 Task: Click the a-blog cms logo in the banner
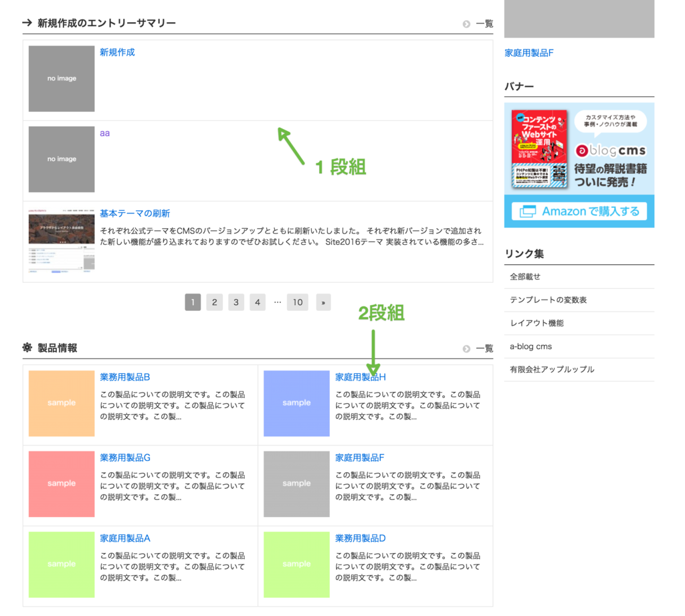tap(609, 151)
